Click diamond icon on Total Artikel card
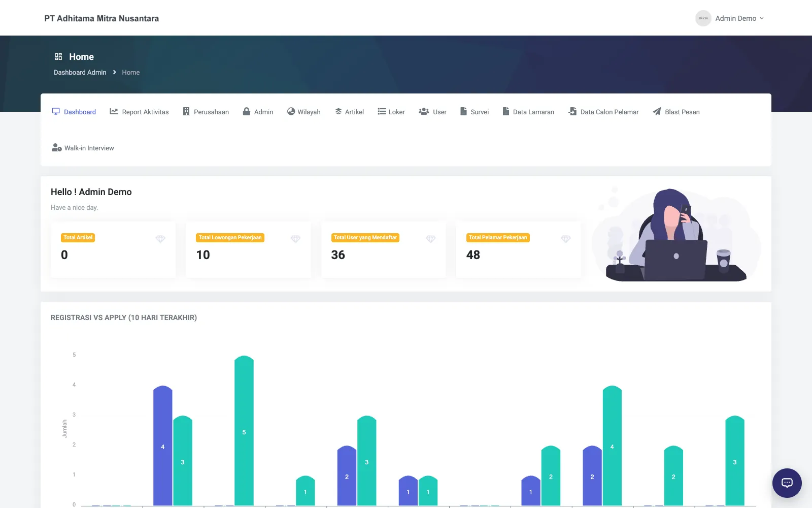The height and width of the screenshot is (508, 812). point(160,239)
